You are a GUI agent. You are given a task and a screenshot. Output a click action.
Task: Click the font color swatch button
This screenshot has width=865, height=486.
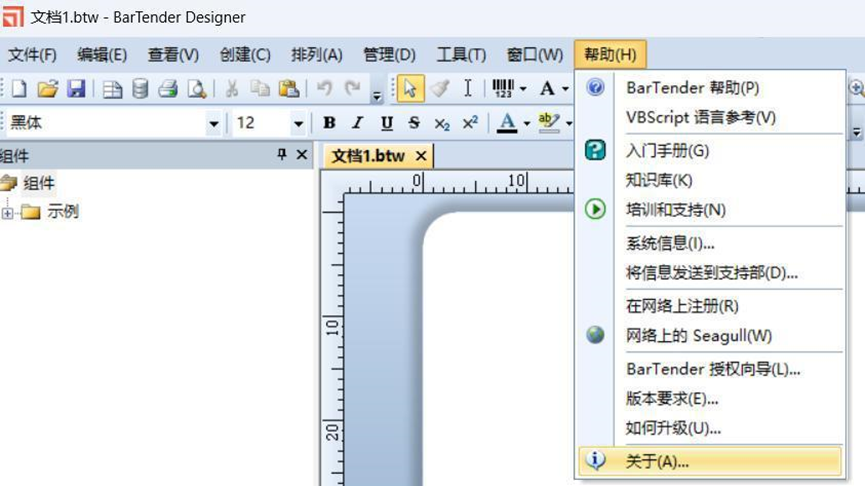(x=507, y=123)
